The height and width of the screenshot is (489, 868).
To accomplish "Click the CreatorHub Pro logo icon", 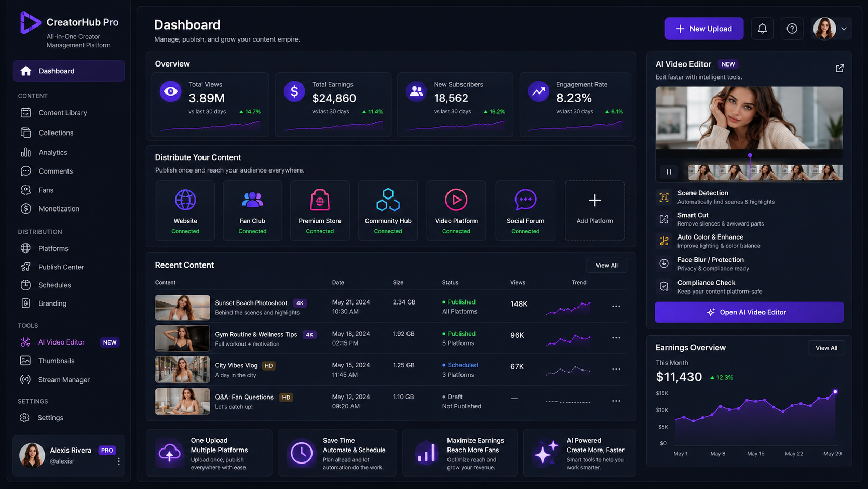I will (x=30, y=23).
